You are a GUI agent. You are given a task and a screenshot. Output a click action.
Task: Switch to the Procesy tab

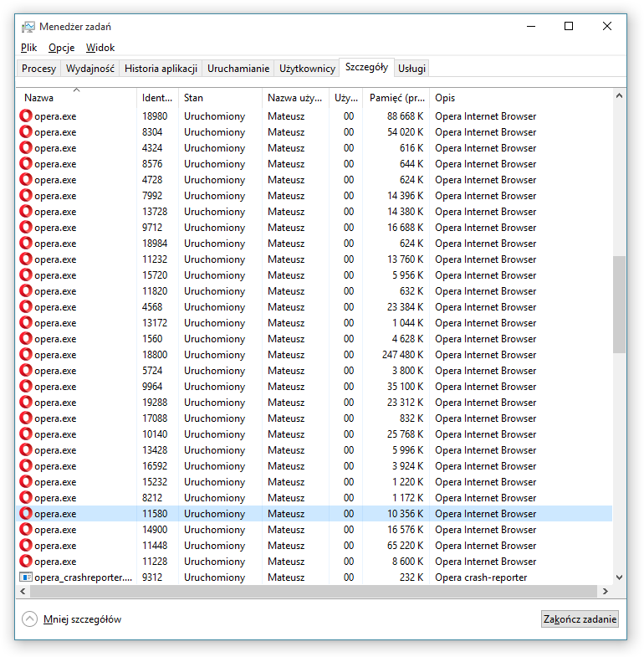pos(38,69)
